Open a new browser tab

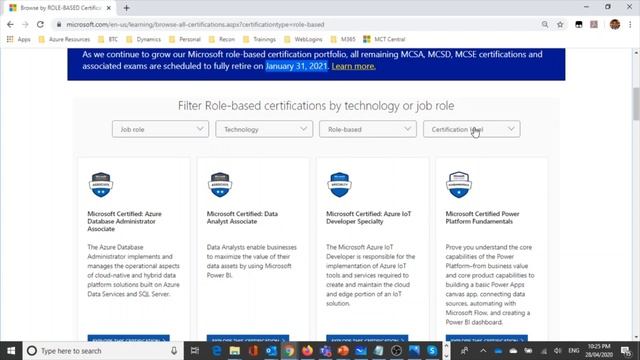pos(127,8)
